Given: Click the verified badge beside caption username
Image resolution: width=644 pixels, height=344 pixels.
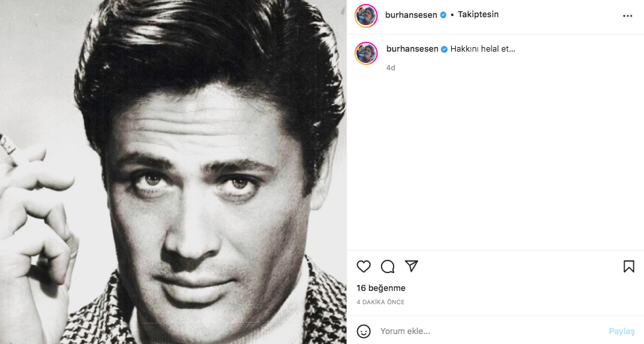Looking at the screenshot, I should (x=445, y=49).
